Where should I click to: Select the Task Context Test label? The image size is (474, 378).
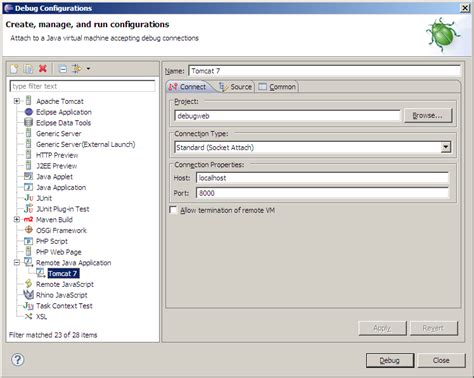pos(64,306)
